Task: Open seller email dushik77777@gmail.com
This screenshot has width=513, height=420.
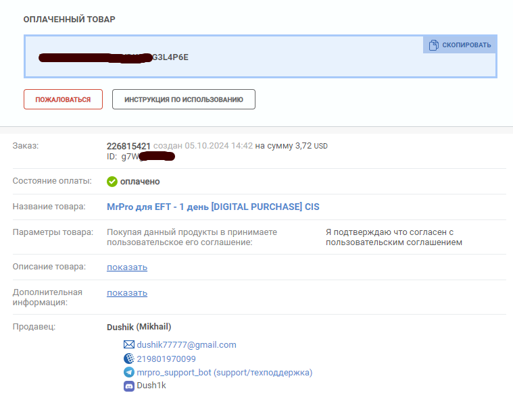Action: coord(187,345)
